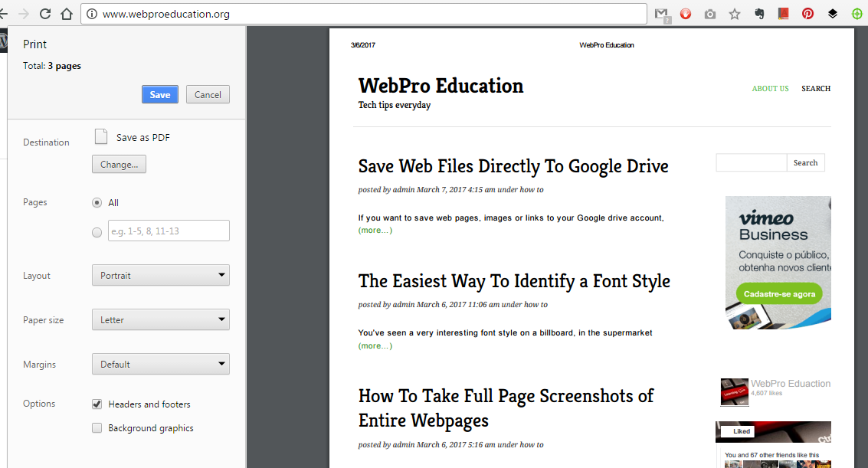Click SEARCH in preview navigation

click(816, 89)
